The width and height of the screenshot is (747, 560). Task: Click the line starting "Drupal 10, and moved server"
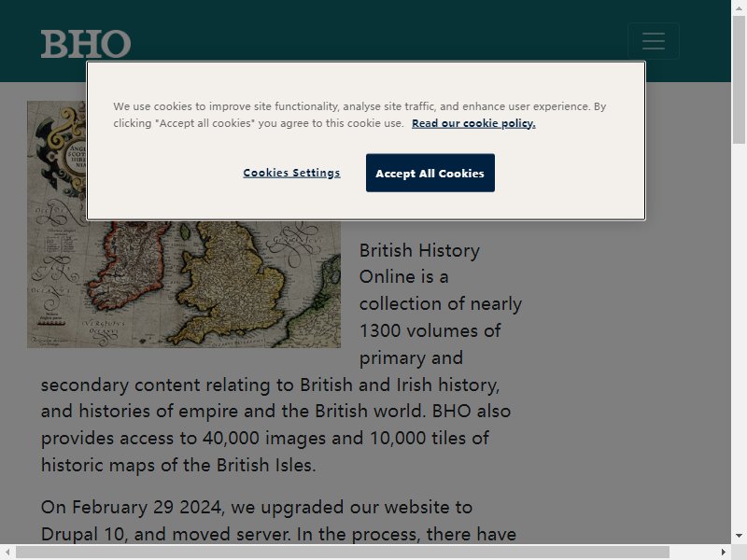278,534
